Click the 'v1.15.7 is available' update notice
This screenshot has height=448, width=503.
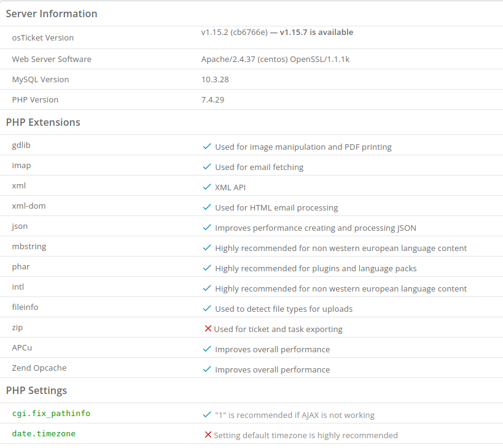316,33
